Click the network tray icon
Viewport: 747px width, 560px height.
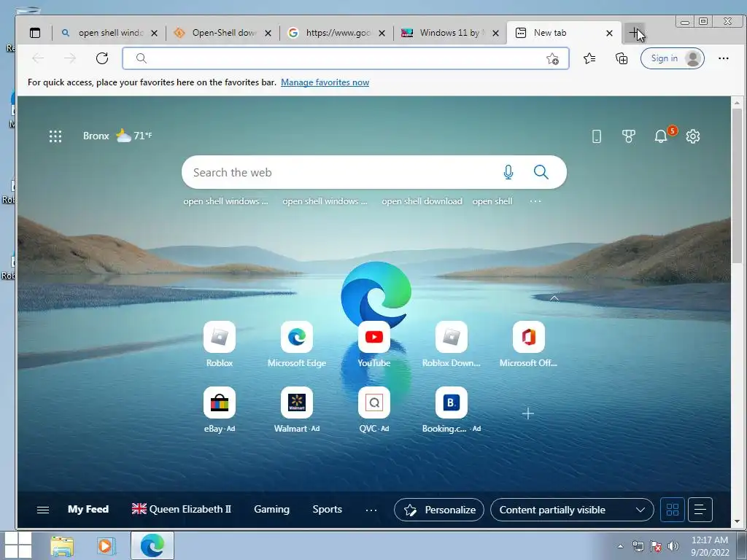click(638, 546)
